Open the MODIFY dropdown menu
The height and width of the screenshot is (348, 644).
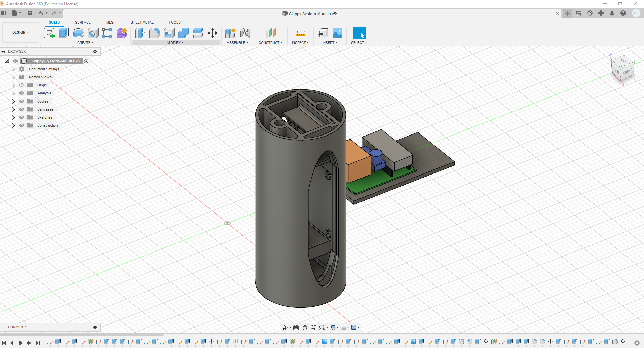pos(176,43)
